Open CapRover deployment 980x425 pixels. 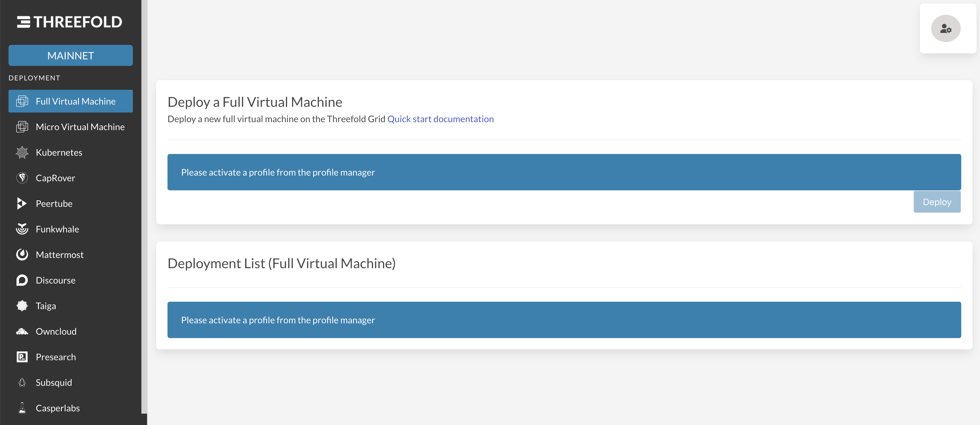[x=71, y=178]
